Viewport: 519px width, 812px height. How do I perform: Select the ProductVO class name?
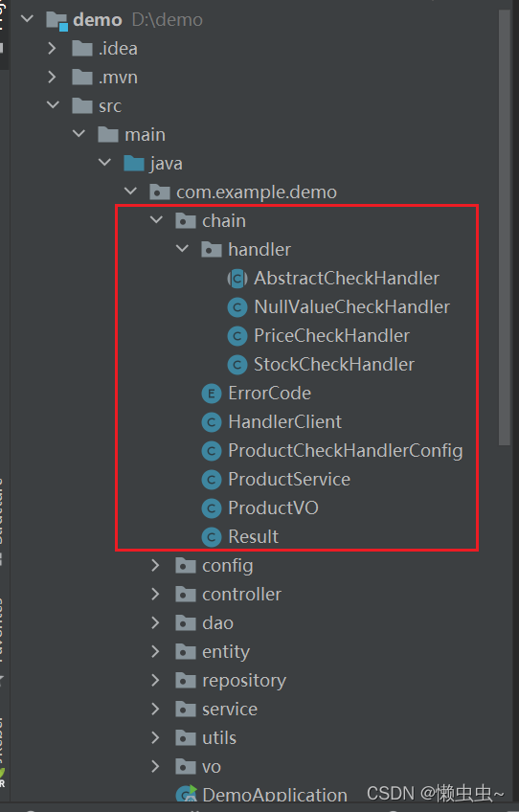coord(273,507)
